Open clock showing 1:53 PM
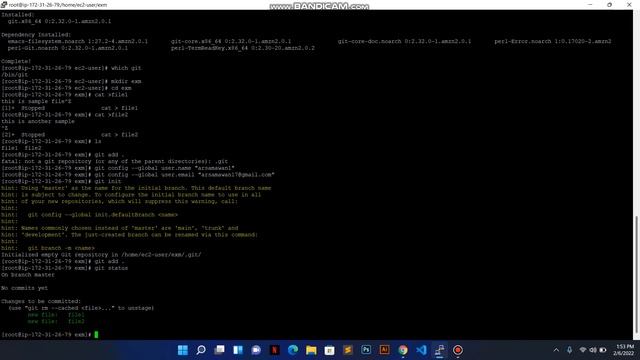The height and width of the screenshot is (360, 640). [624, 350]
